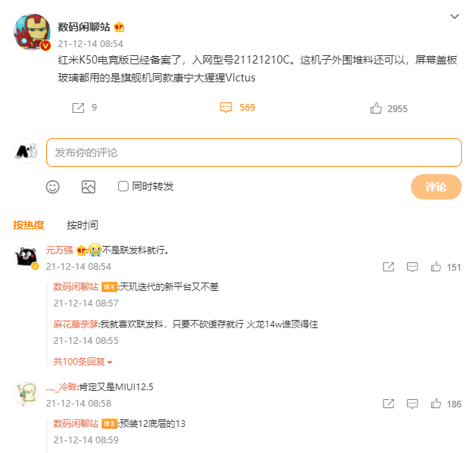Open the 麻花藤亲爹 user profile link
The height and width of the screenshot is (453, 476).
[75, 324]
